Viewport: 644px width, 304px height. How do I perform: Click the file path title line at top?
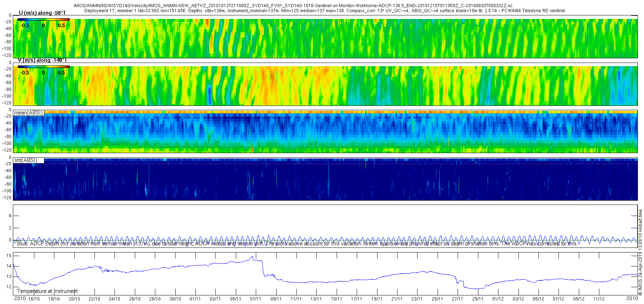coord(293,6)
